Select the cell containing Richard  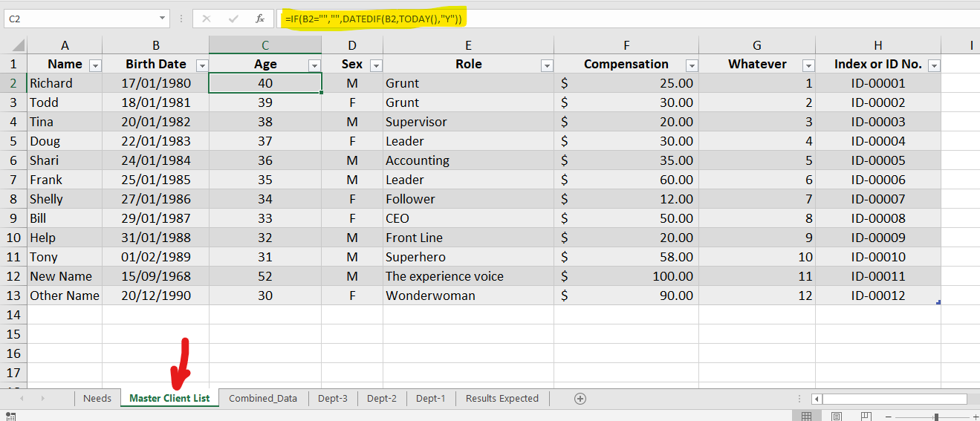pos(65,83)
